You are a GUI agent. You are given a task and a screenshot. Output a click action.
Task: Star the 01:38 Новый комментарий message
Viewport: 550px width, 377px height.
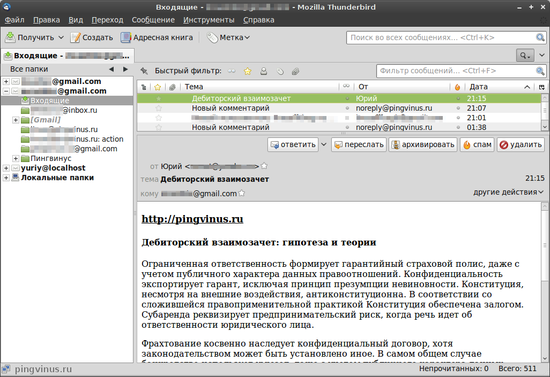[x=159, y=127]
